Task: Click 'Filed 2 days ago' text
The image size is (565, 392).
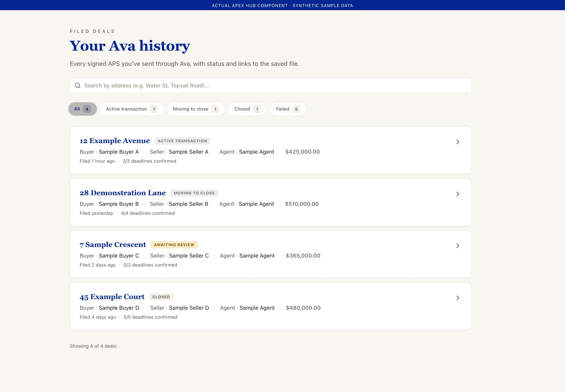Action: 98,265
